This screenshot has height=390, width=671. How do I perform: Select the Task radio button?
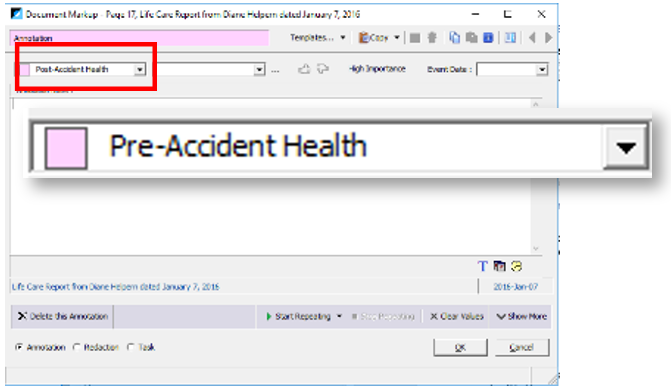pyautogui.click(x=131, y=347)
